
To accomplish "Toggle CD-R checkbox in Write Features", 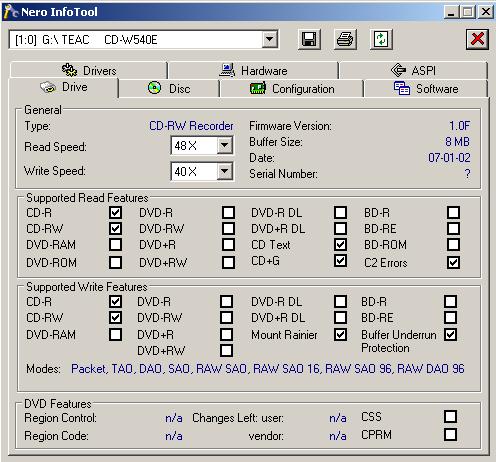I will pyautogui.click(x=115, y=301).
